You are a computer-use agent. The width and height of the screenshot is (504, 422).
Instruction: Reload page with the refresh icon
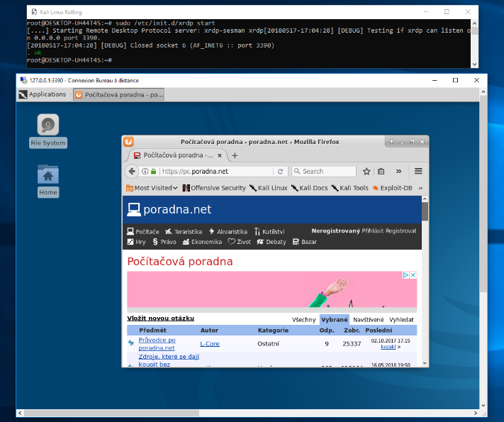click(280, 172)
